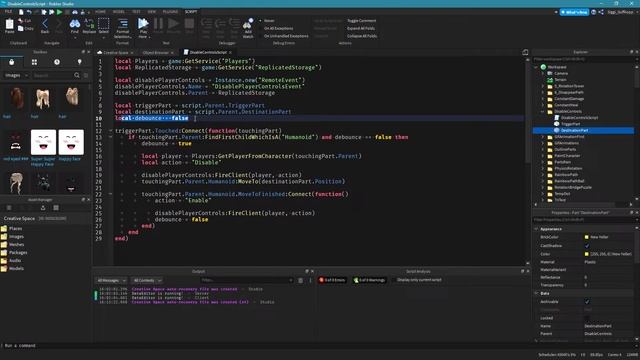Click the green Play button in quick access bar
Image resolution: width=640 pixels, height=360 pixels.
pyautogui.click(x=60, y=12)
